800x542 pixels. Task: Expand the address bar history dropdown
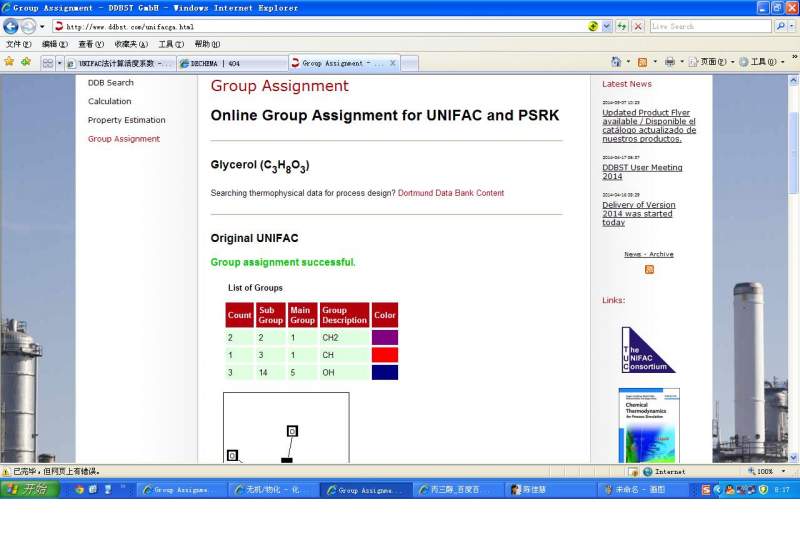[x=606, y=27]
